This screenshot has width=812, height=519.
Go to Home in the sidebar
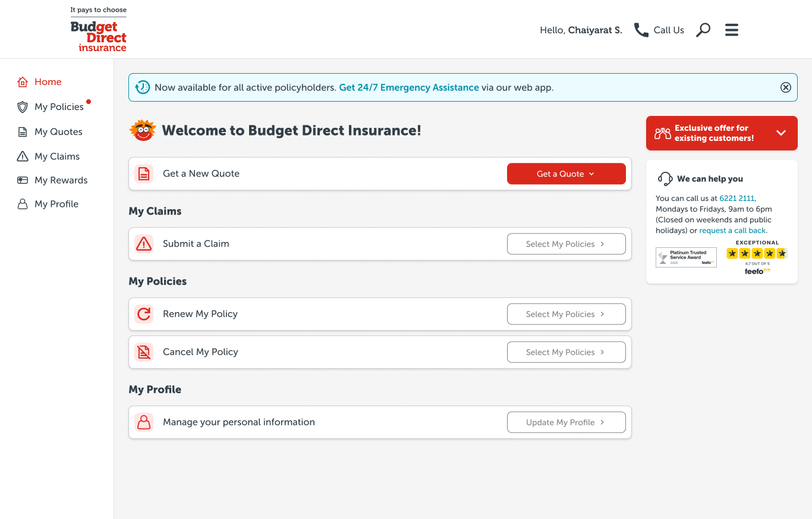click(48, 82)
